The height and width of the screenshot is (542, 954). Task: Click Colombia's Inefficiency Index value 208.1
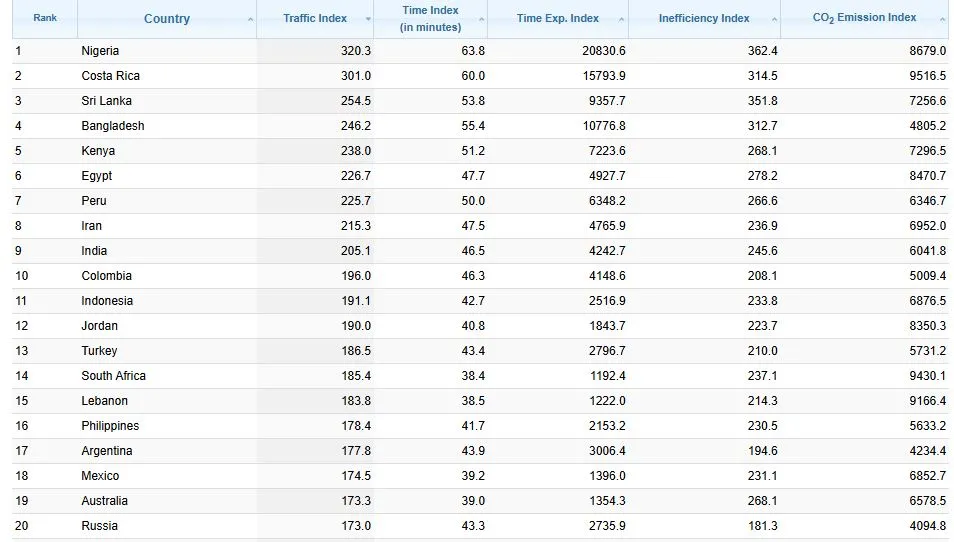pos(762,276)
